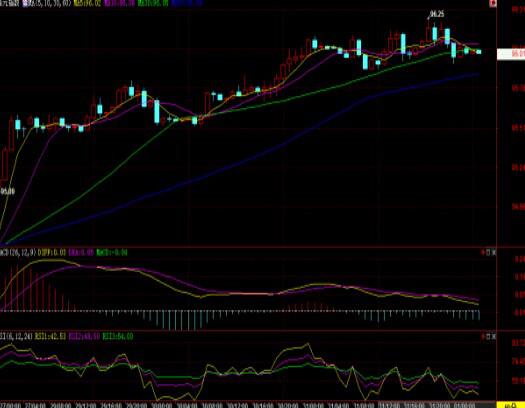Click the yellow DIFF value in MACD header
This screenshot has width=525, height=408.
(52, 253)
